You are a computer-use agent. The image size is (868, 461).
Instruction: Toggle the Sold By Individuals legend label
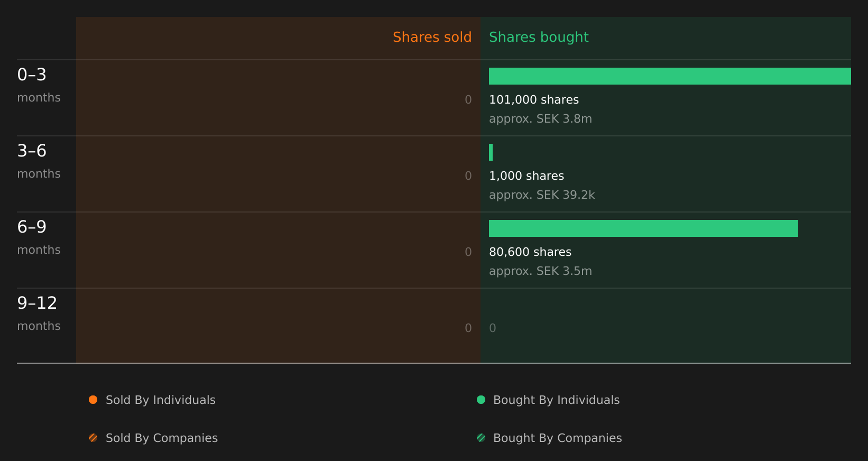[161, 400]
